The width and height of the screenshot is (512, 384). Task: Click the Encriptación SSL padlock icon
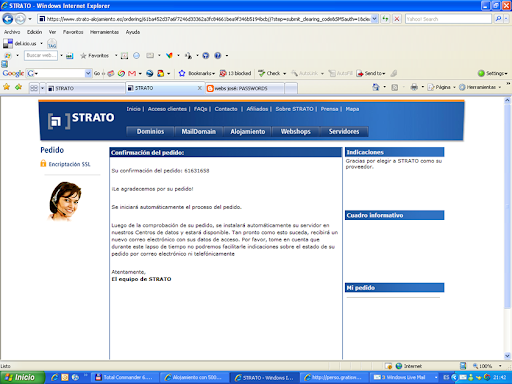coord(43,163)
